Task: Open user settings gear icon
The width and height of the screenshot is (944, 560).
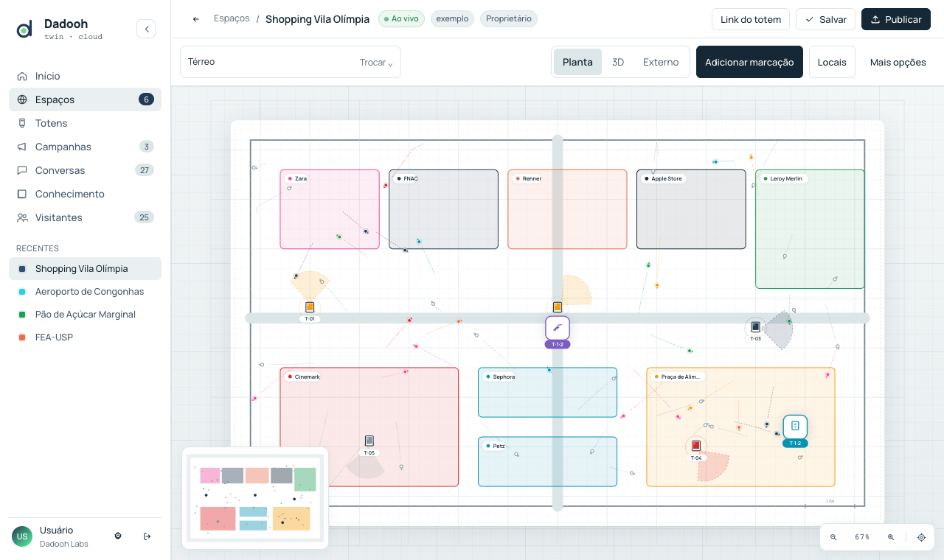Action: (118, 536)
